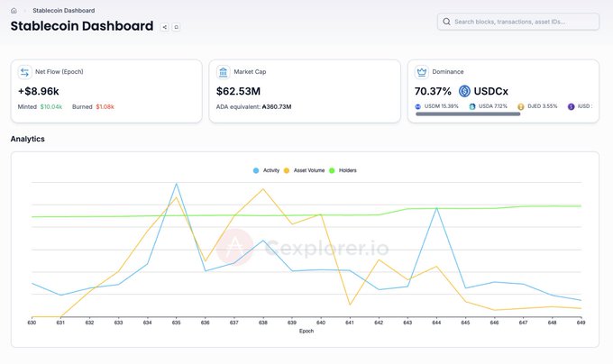Click the Analytics section heading

(27, 139)
